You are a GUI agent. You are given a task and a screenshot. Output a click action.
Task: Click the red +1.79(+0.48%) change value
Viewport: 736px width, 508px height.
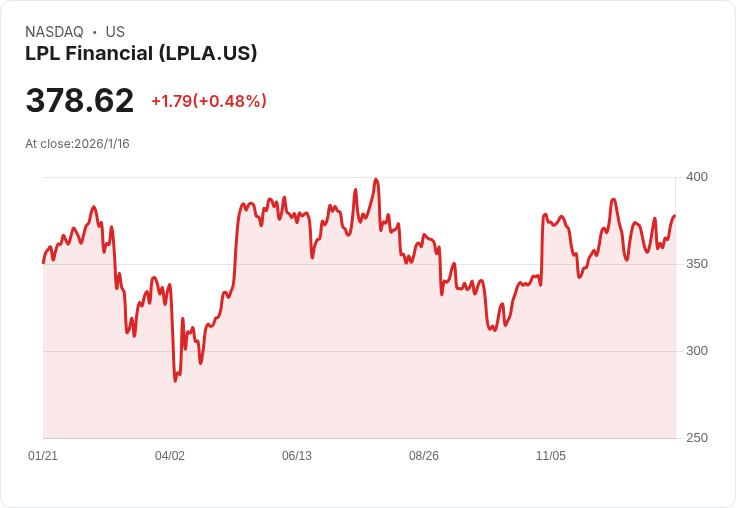209,101
